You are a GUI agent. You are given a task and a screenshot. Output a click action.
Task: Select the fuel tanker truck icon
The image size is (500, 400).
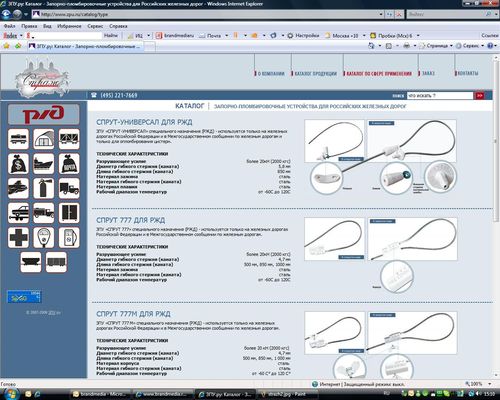point(44,213)
